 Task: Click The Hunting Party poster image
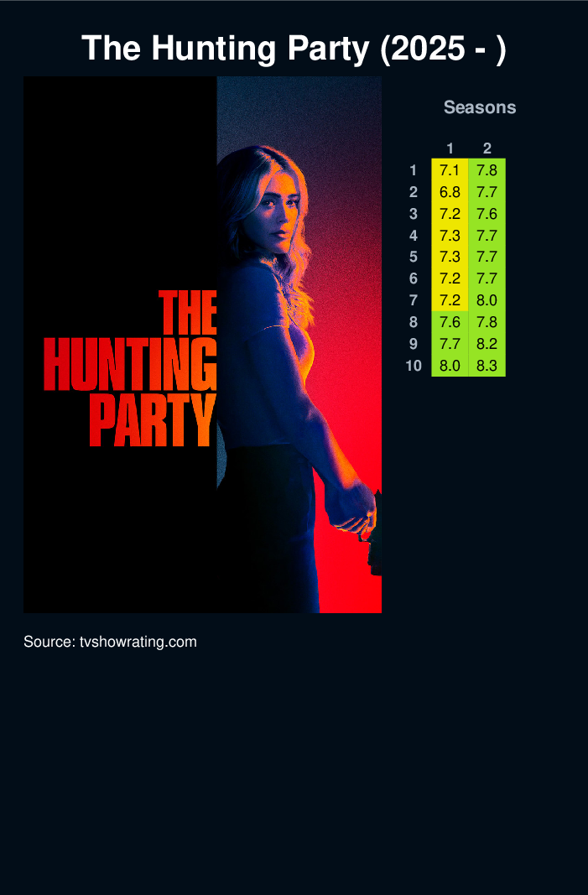[x=202, y=344]
